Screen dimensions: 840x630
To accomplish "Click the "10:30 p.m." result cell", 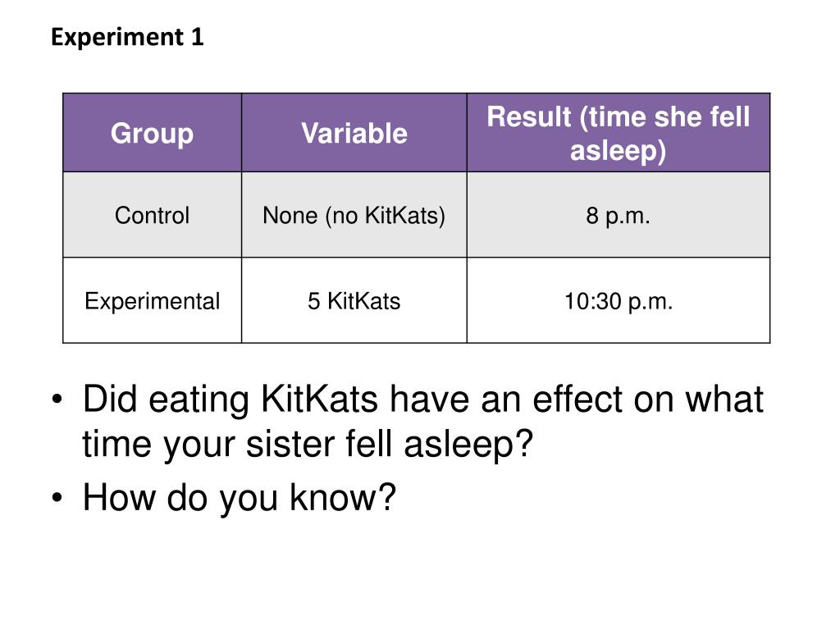I will point(618,301).
